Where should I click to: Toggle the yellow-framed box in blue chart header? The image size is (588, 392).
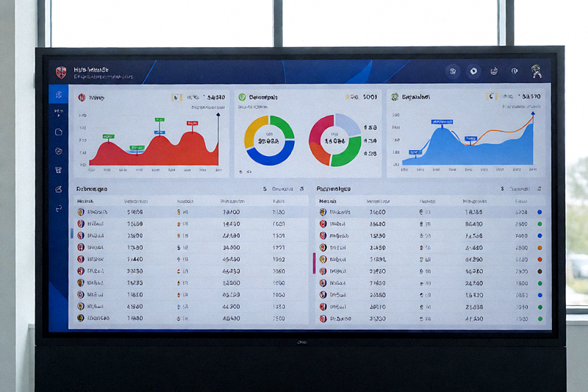(491, 96)
